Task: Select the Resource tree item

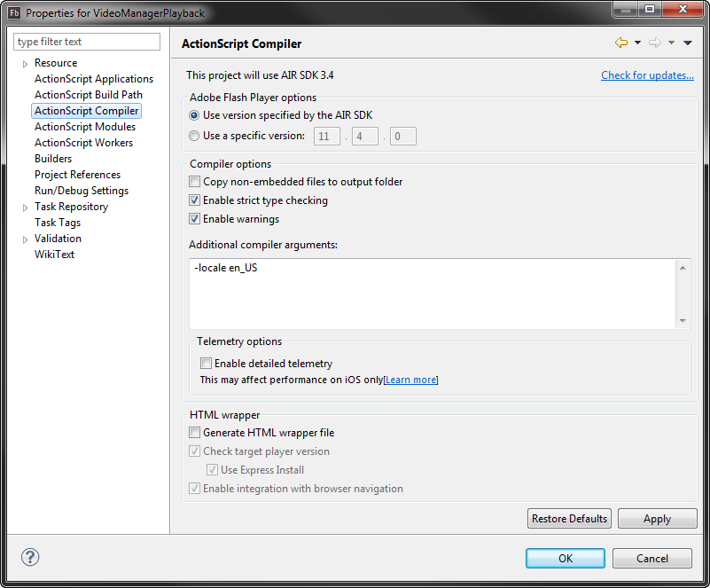Action: point(56,63)
